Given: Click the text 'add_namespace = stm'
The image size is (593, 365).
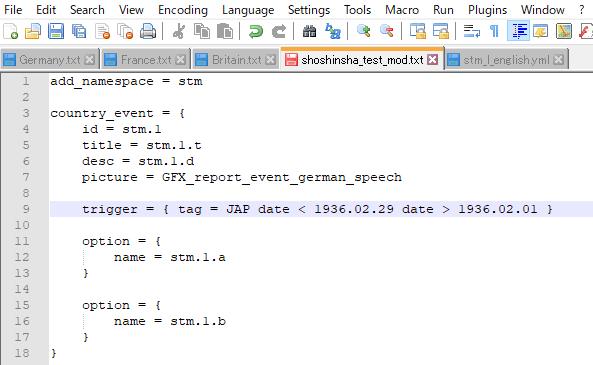Looking at the screenshot, I should pyautogui.click(x=126, y=82).
